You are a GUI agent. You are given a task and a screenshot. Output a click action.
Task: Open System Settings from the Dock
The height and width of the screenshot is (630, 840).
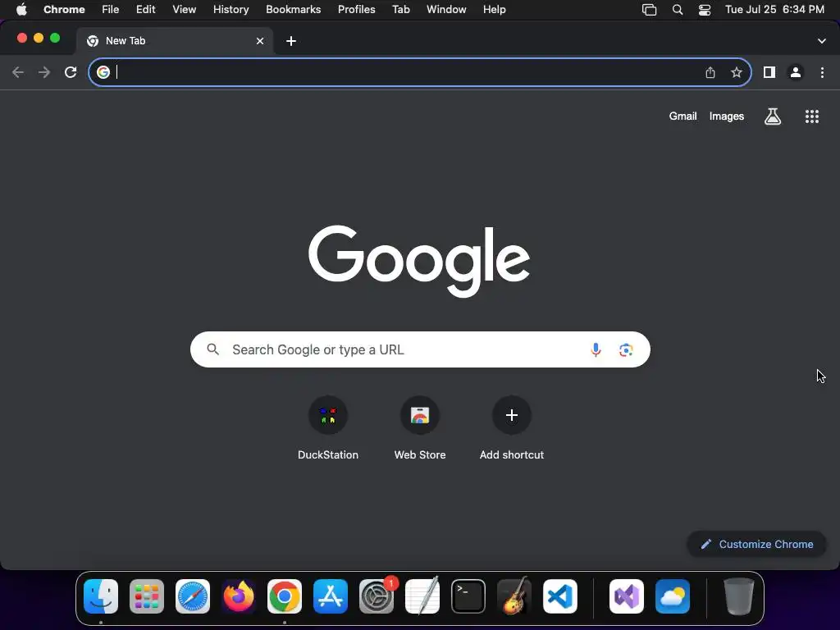(377, 596)
